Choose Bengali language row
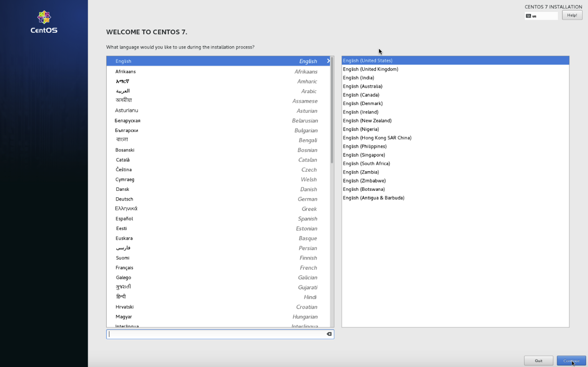 (218, 140)
